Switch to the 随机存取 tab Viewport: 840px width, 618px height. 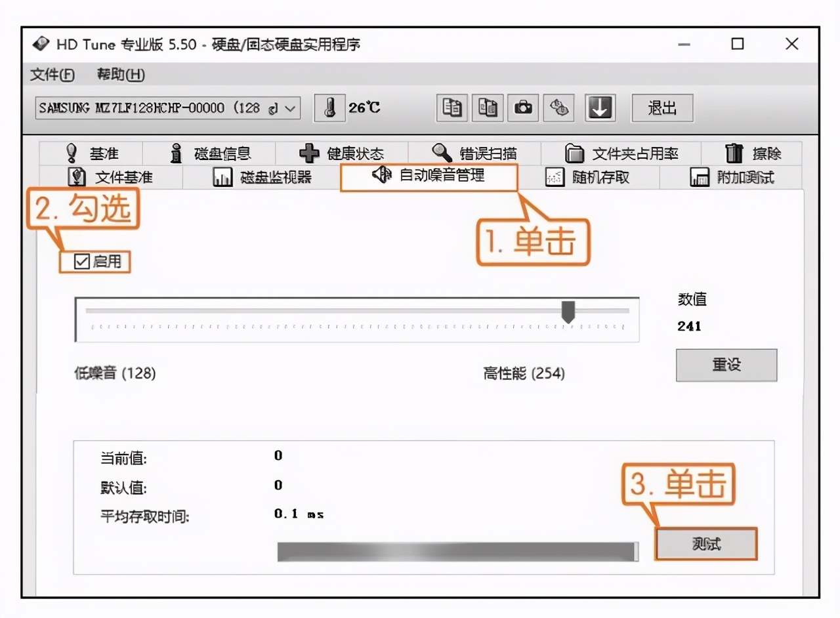click(588, 177)
